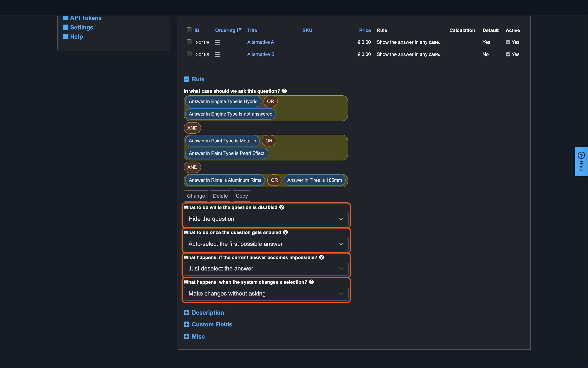The height and width of the screenshot is (368, 588).
Task: Tick the select-all checkbox in the table header
Action: coord(189,30)
